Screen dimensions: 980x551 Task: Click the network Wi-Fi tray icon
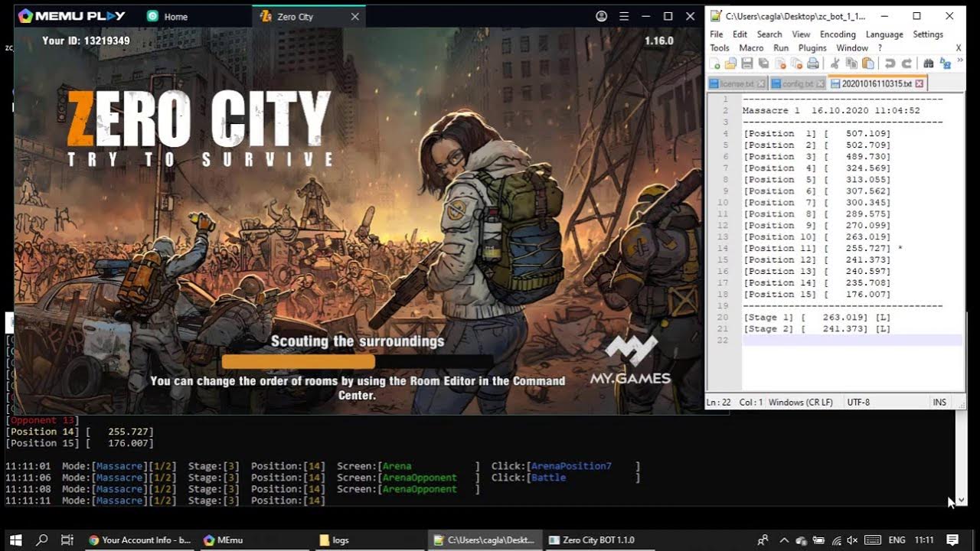836,540
